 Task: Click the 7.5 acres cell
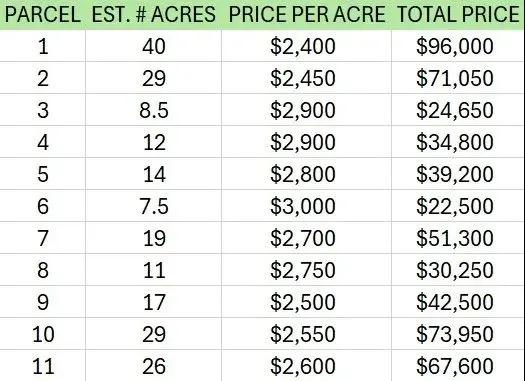(x=153, y=206)
